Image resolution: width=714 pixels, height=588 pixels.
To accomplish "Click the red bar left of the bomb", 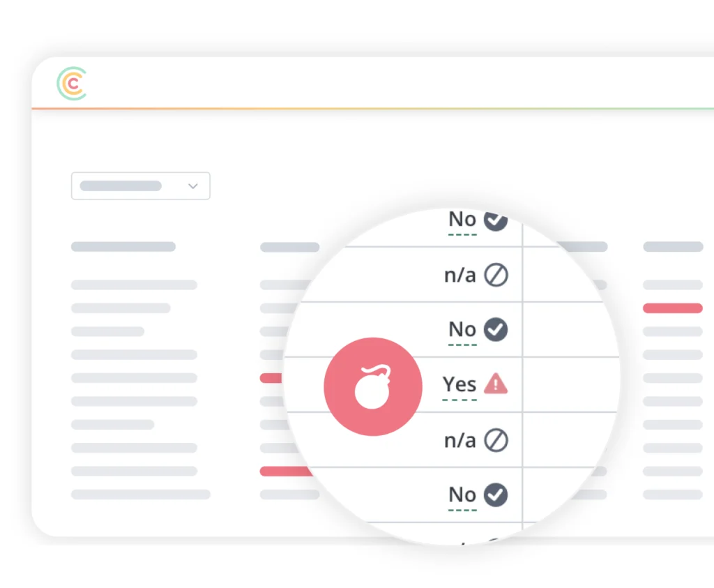I will tap(271, 378).
